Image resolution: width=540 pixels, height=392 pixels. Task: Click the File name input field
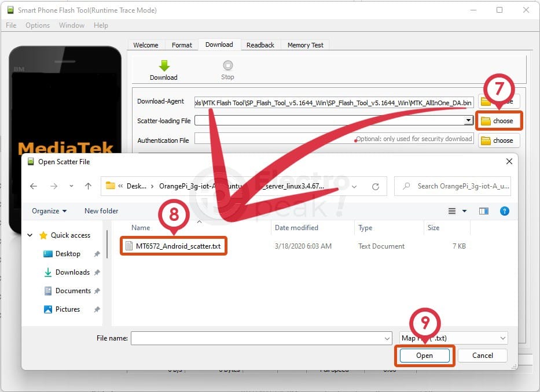click(260, 338)
